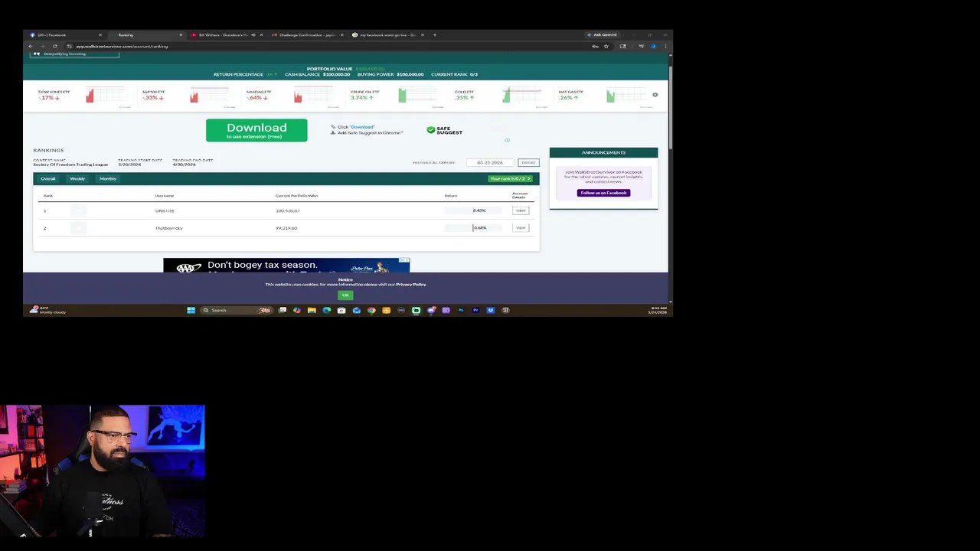
Task: Click the Nat Gas ETF ticker
Action: 570,95
